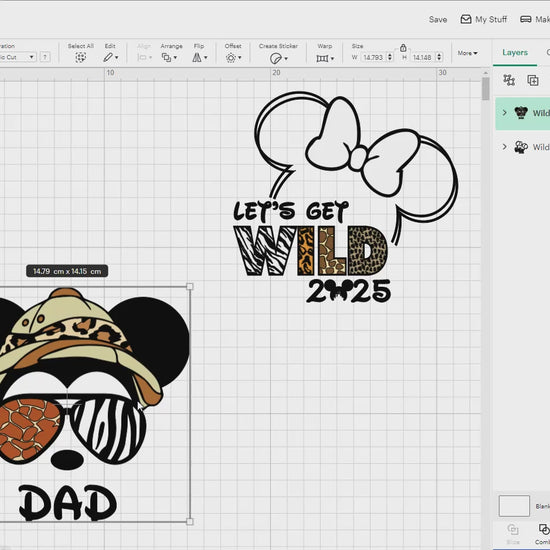Click the canvas vertical scrollbar thumb

485,89
